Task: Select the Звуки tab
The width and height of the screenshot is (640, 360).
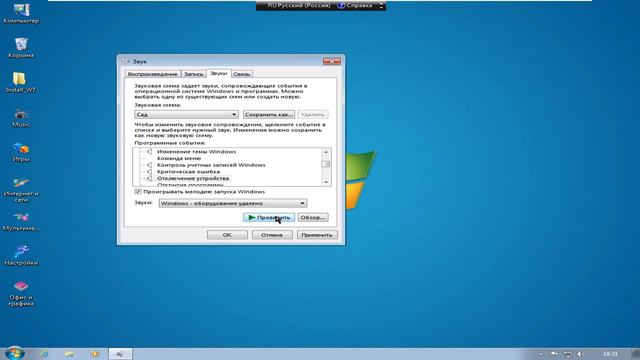Action: [219, 73]
